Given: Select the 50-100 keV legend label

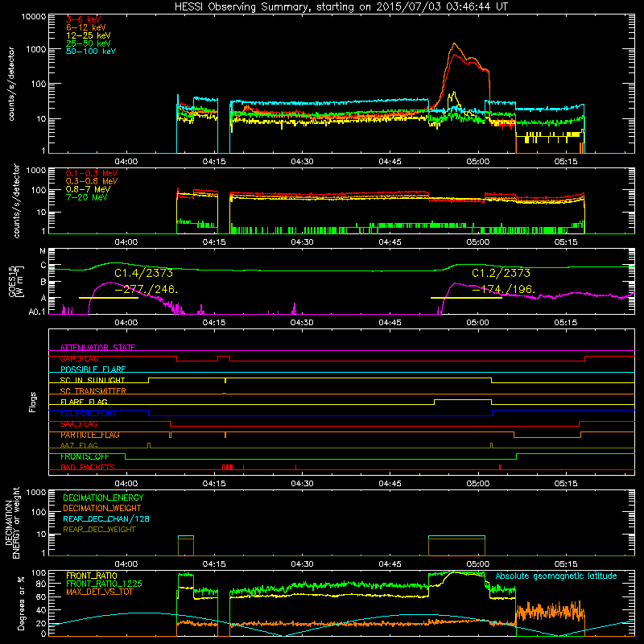Looking at the screenshot, I should pyautogui.click(x=91, y=51).
